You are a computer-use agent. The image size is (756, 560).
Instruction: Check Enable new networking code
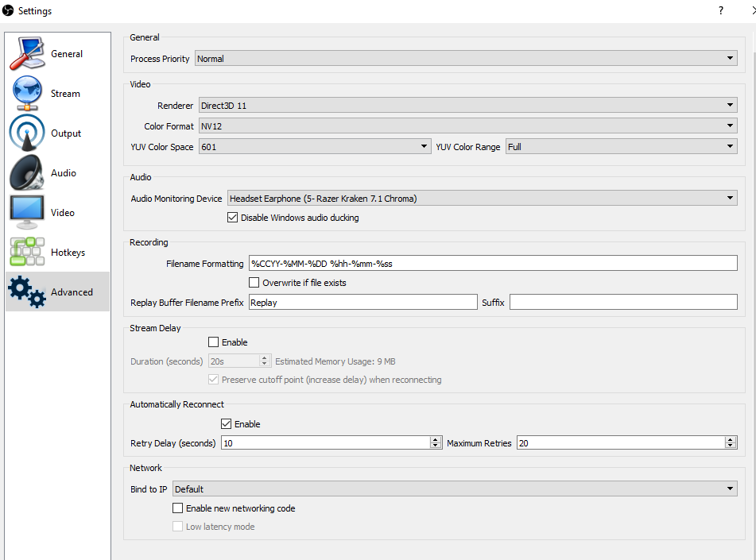point(178,508)
